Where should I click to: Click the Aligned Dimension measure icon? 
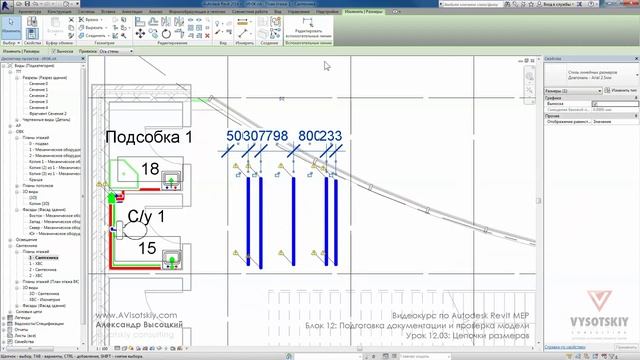242,22
